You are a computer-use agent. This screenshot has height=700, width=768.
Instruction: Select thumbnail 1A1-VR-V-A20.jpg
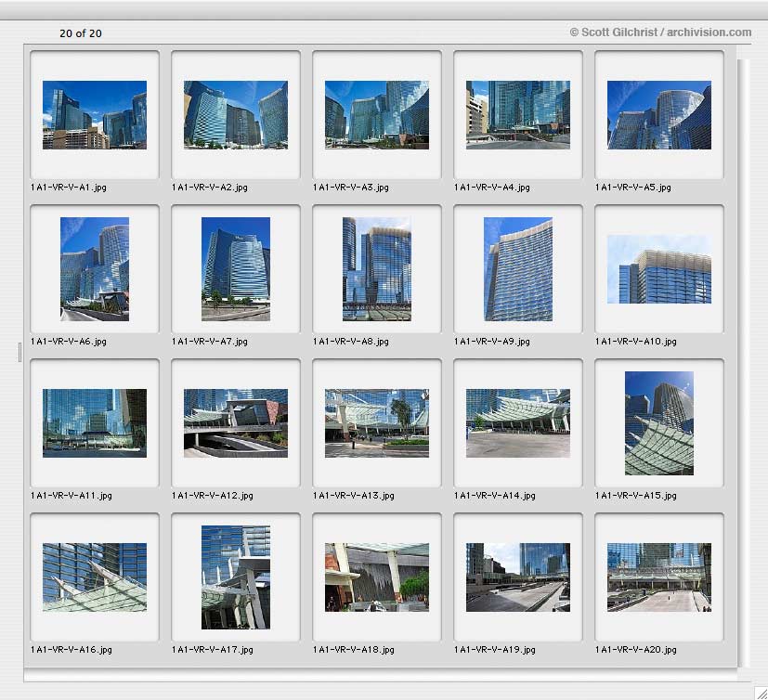(658, 577)
